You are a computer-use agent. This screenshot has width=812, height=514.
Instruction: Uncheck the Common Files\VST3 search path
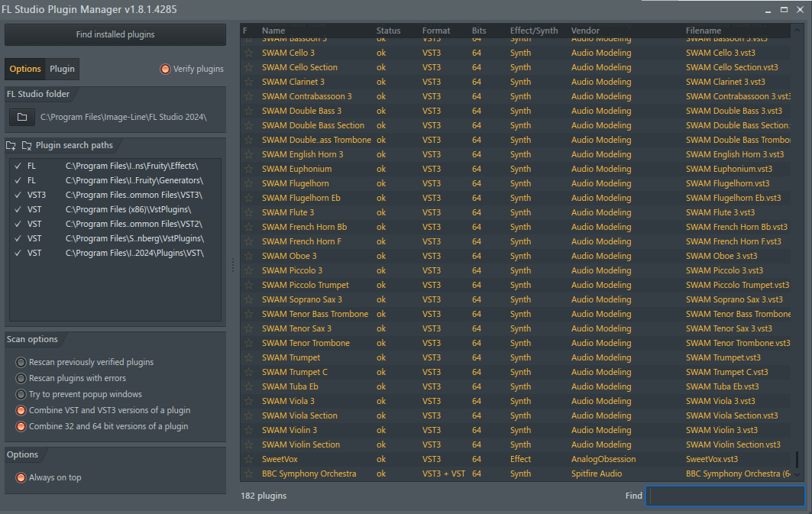tap(18, 195)
